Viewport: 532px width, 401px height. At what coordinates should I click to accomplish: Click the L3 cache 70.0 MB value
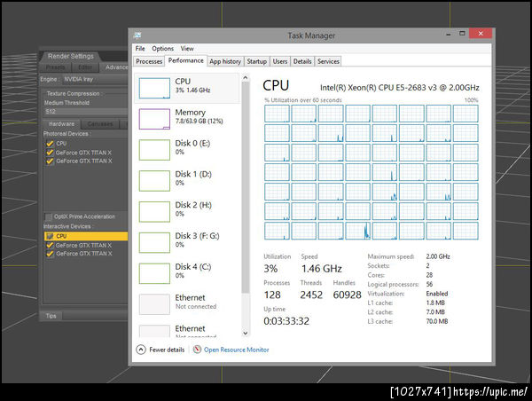pos(437,321)
